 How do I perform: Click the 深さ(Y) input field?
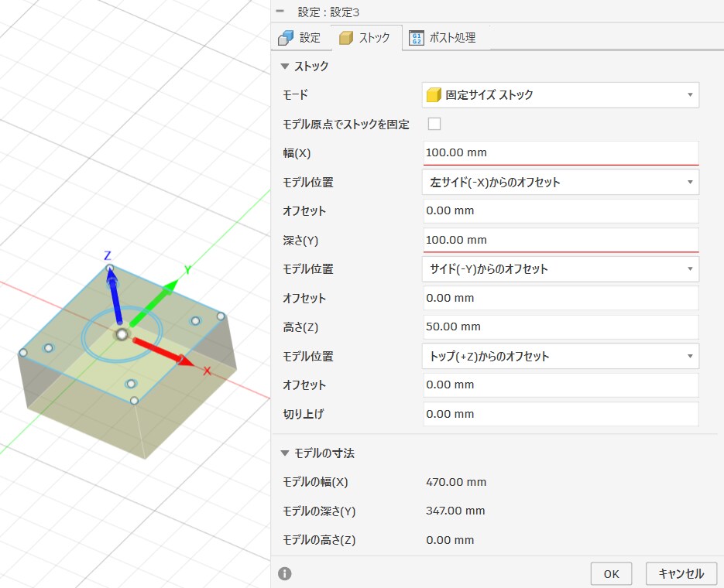[561, 240]
